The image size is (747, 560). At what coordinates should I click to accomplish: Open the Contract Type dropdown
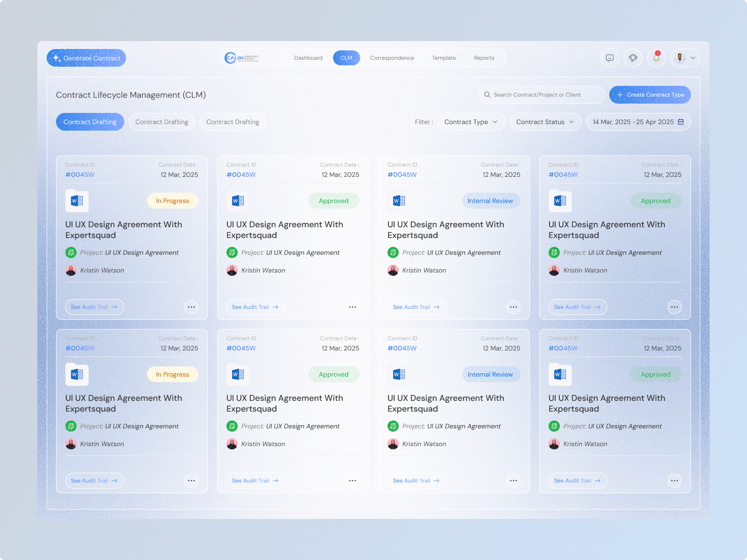[471, 122]
